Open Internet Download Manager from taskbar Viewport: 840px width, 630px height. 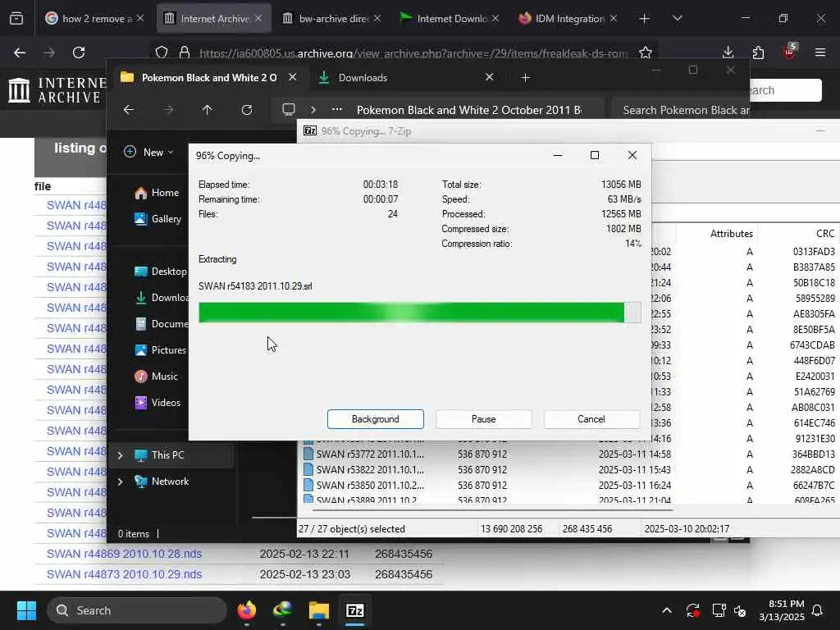(282, 610)
